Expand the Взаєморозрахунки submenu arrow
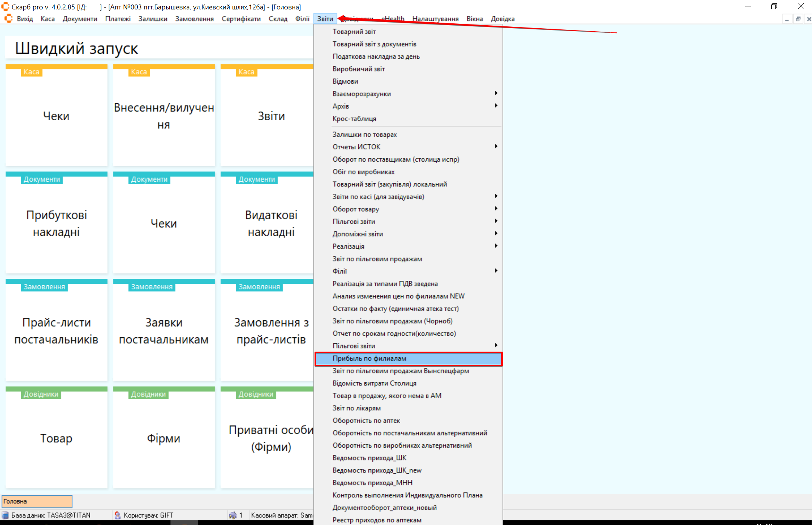This screenshot has width=812, height=525. [x=496, y=93]
